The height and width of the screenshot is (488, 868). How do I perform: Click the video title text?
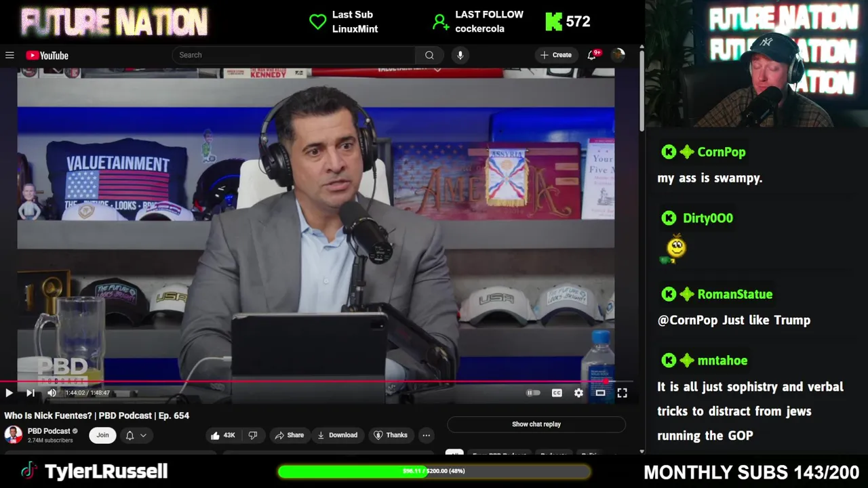(x=97, y=415)
